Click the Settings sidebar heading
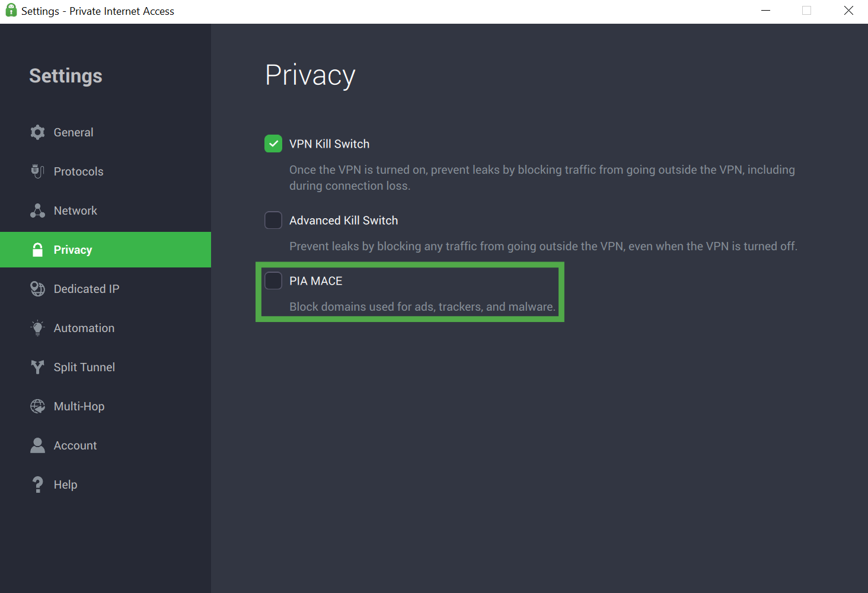 click(x=66, y=76)
